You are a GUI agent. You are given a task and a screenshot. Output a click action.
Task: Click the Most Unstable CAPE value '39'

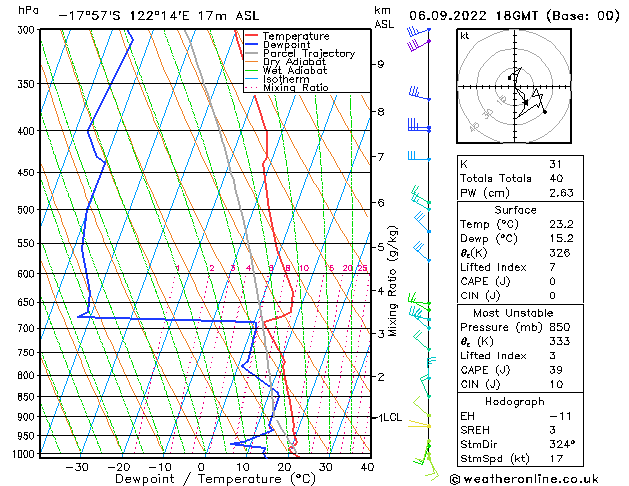pos(556,370)
